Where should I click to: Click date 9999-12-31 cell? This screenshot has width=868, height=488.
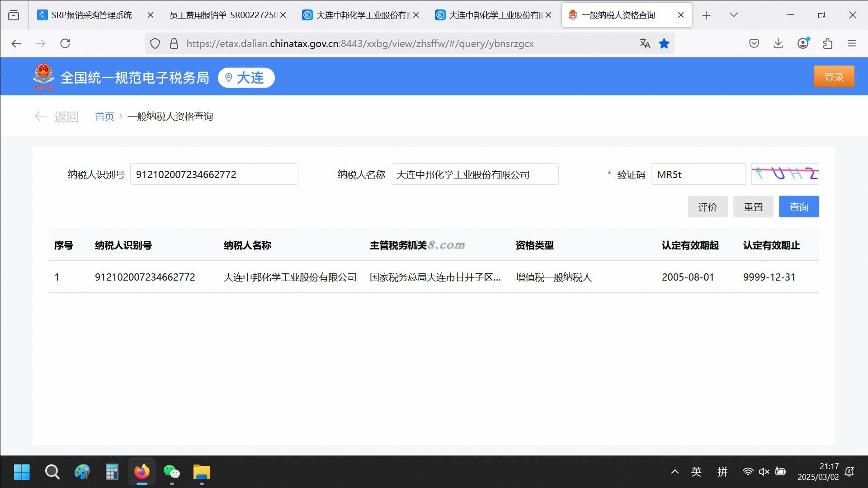[x=769, y=277]
